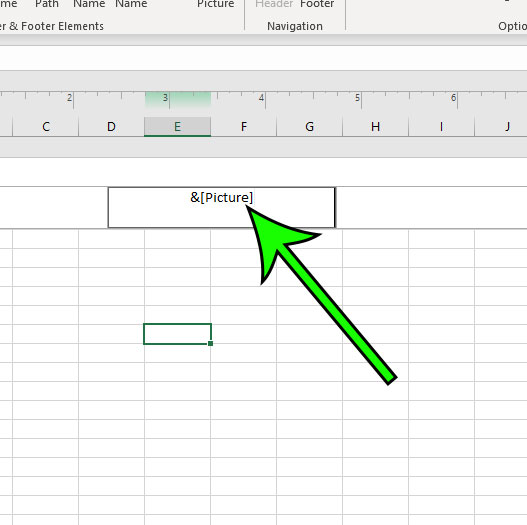Screen dimensions: 527x525
Task: Select column F header
Action: coord(244,127)
